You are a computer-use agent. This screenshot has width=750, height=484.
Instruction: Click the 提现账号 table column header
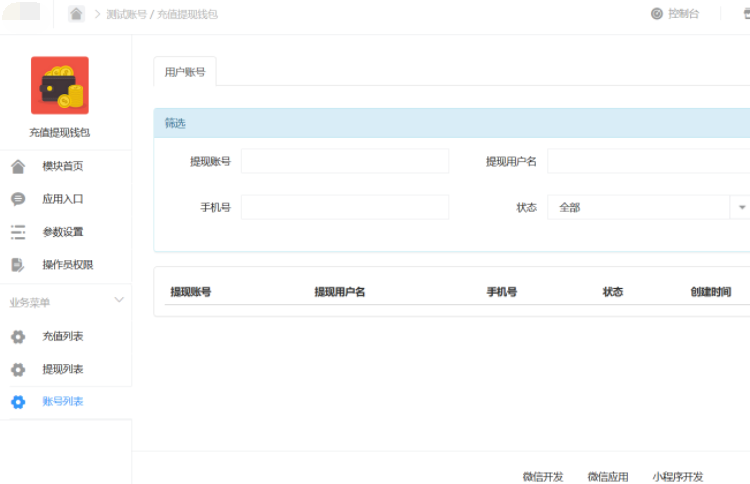(191, 292)
